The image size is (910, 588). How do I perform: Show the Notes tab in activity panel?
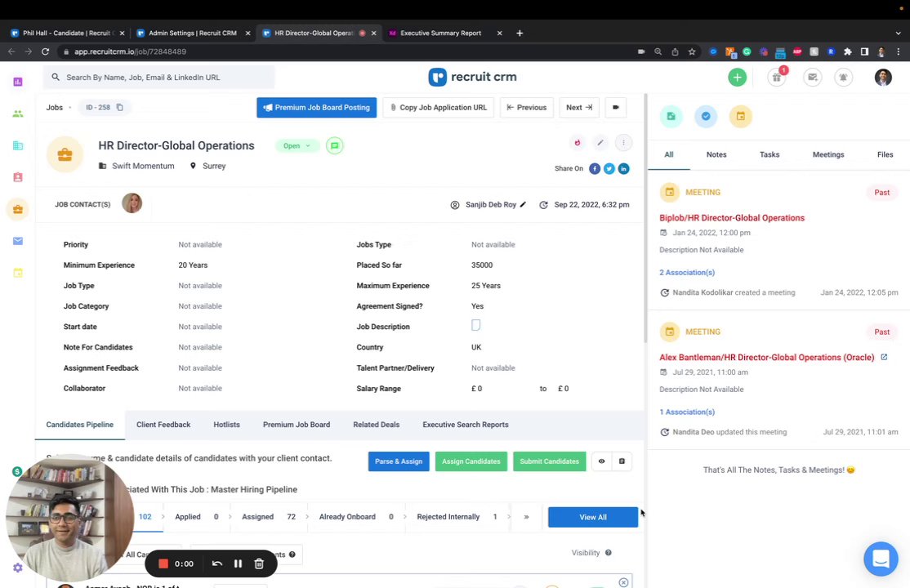point(716,154)
